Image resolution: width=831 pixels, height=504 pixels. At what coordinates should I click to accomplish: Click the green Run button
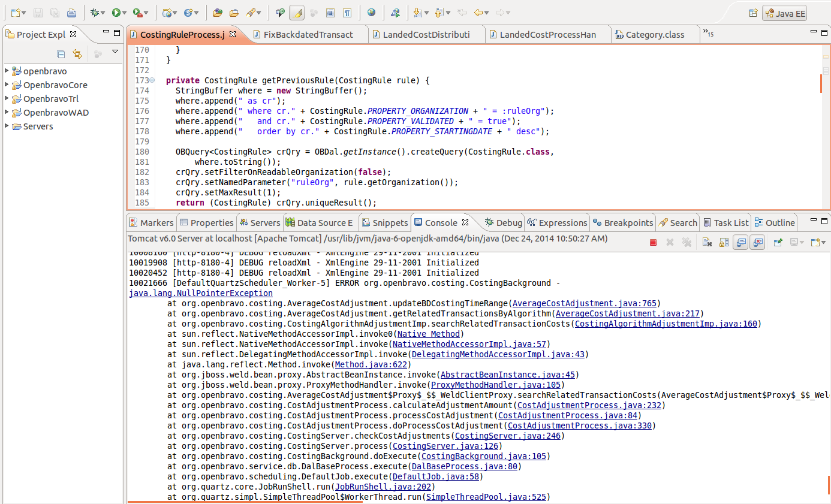pyautogui.click(x=116, y=13)
